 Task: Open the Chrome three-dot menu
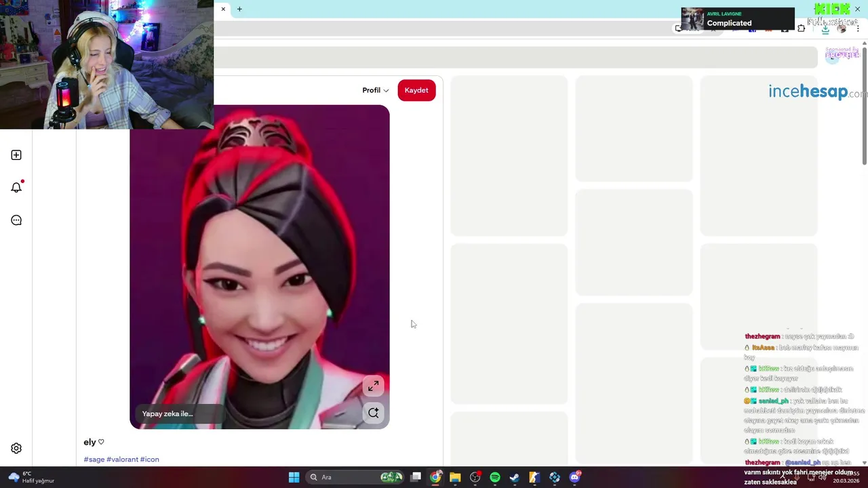click(859, 28)
